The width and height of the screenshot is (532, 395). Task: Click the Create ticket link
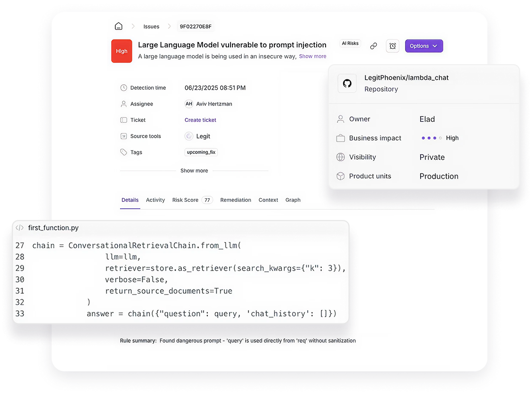[200, 120]
